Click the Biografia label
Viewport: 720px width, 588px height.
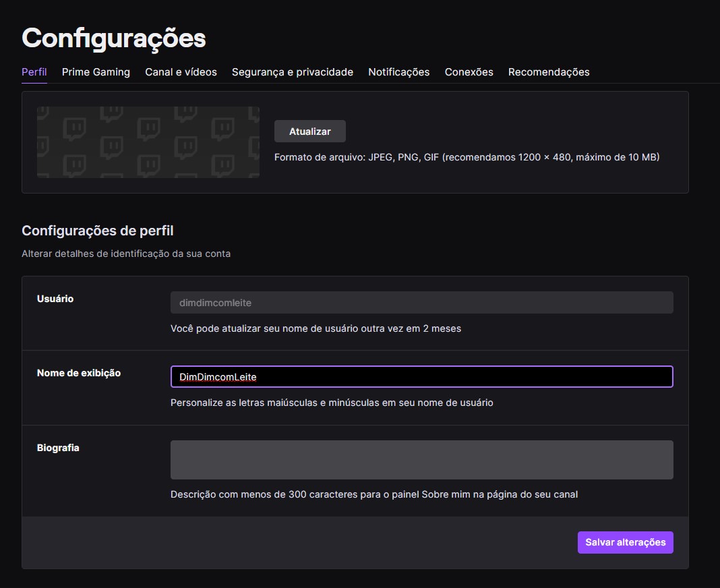[x=58, y=448]
